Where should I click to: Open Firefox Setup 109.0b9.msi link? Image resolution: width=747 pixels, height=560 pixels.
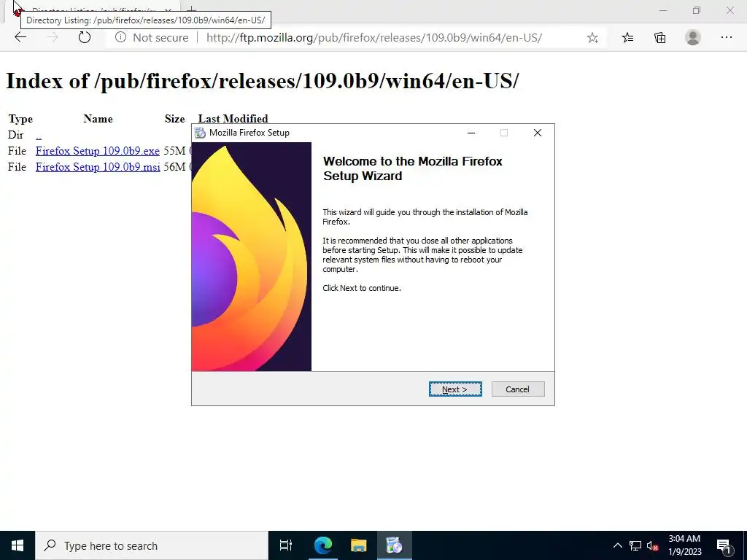(98, 167)
